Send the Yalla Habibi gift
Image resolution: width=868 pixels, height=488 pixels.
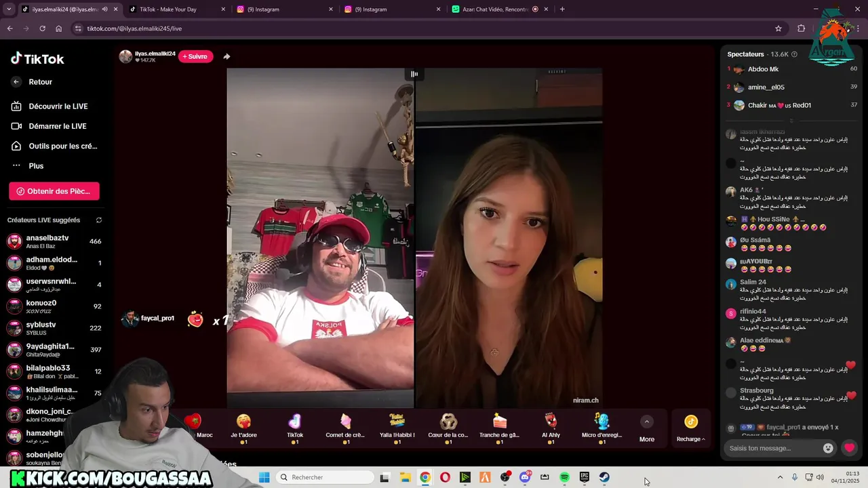tap(397, 428)
